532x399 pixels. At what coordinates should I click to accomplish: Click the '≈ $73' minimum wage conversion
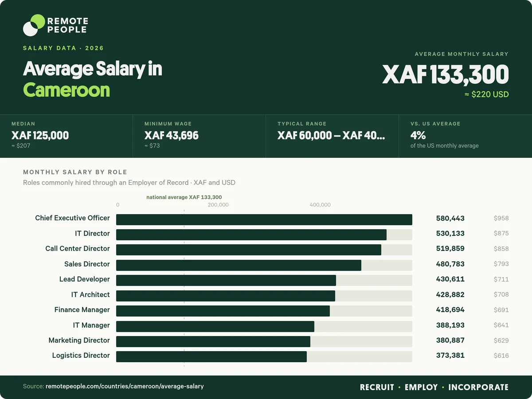tap(152, 145)
